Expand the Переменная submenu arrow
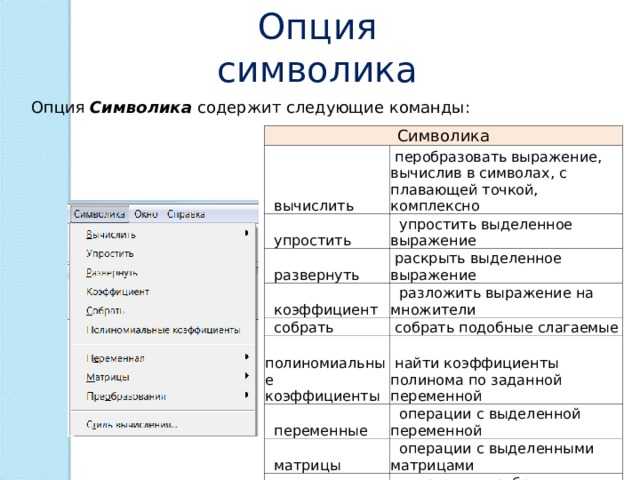The height and width of the screenshot is (480, 640). 246,357
